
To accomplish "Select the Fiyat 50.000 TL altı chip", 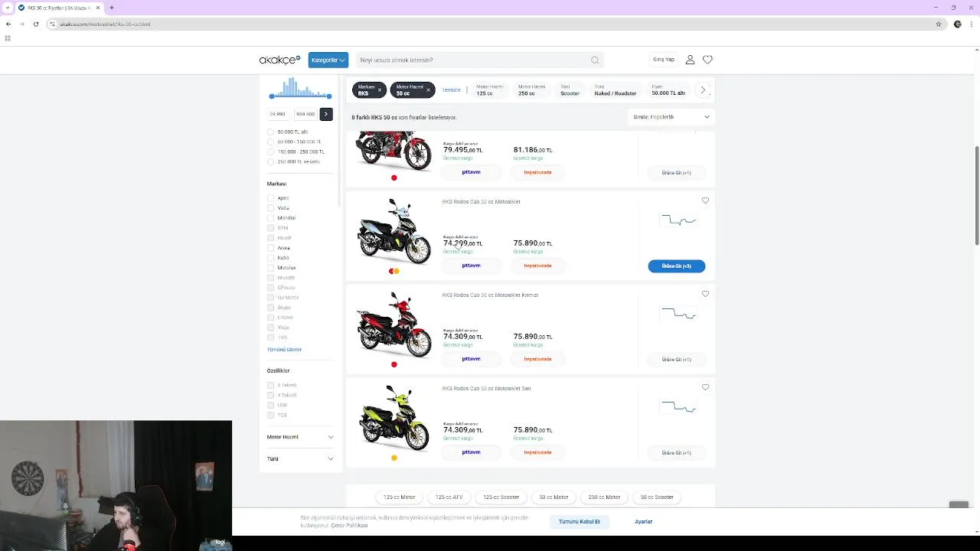I will 668,90.
